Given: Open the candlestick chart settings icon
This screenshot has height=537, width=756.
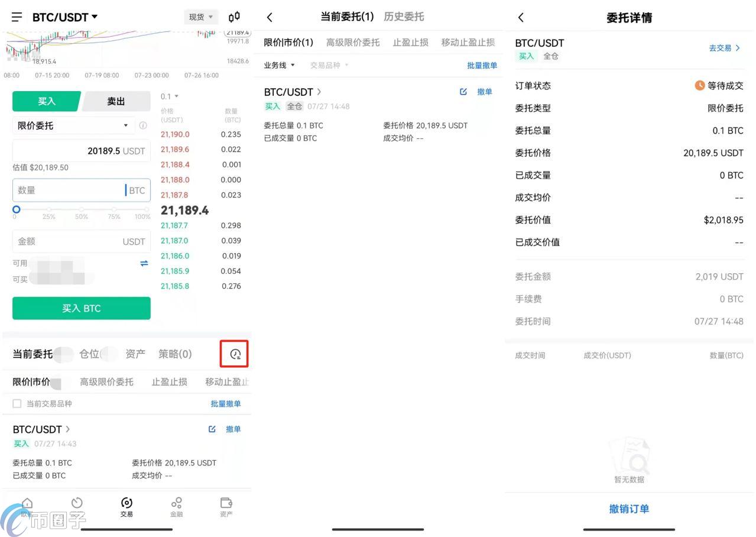Looking at the screenshot, I should (235, 17).
